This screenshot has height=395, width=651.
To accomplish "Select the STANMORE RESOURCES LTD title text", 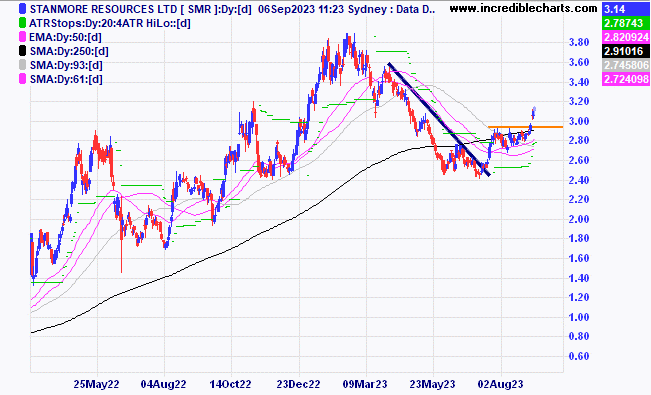I will click(x=103, y=9).
